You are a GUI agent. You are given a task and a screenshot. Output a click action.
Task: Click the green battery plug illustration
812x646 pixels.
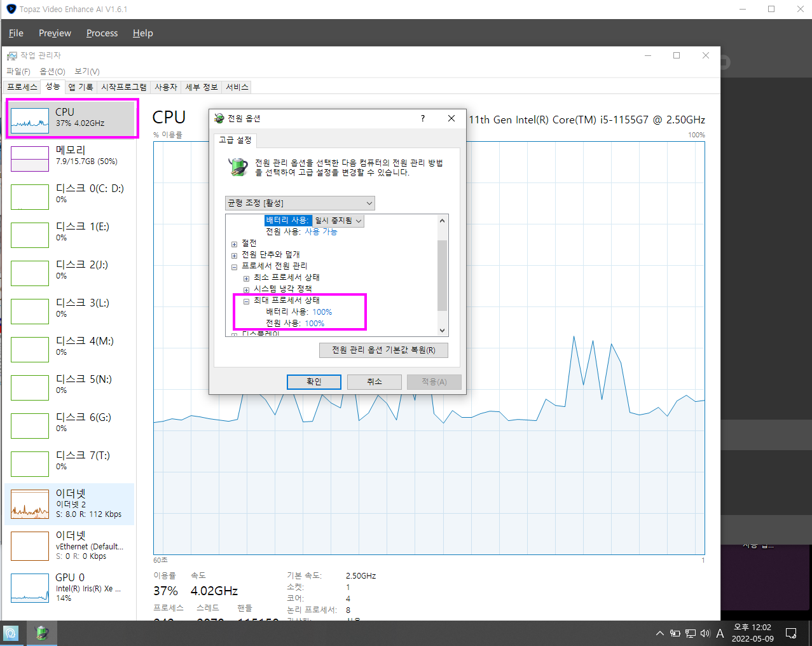(x=238, y=167)
